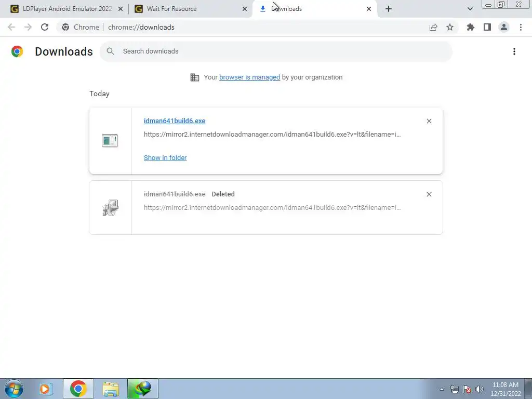Bookmark this tab with the star icon
The image size is (532, 399).
[x=450, y=27]
